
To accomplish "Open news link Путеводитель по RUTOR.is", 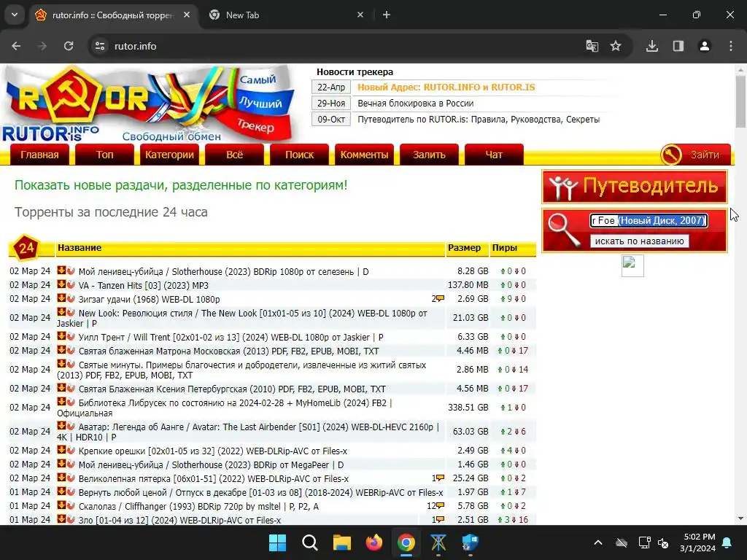I will click(x=479, y=120).
